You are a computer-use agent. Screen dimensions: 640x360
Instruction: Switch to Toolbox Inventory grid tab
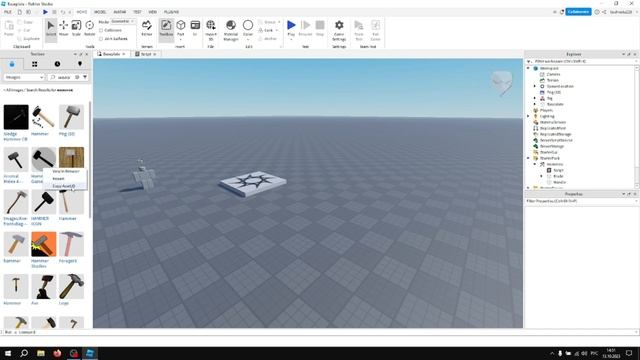click(x=35, y=64)
